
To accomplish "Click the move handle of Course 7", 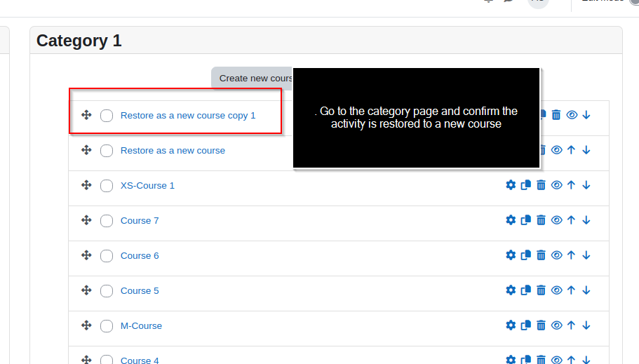I will coord(86,220).
